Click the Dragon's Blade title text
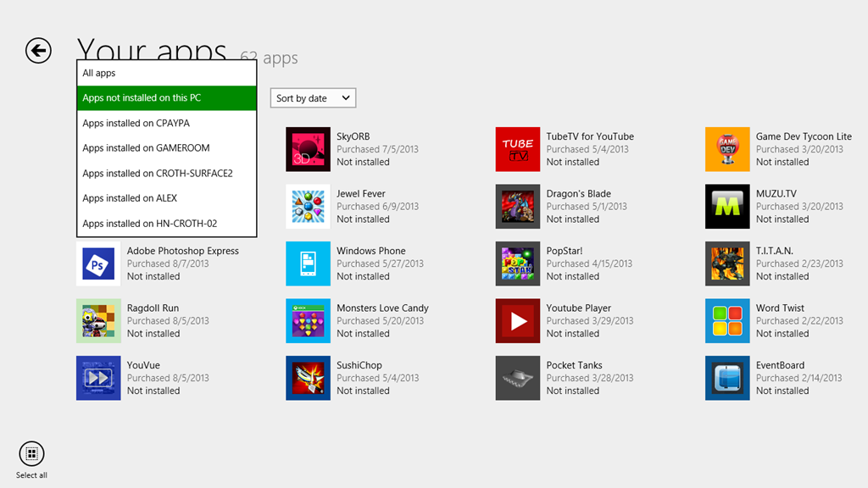 click(x=578, y=194)
